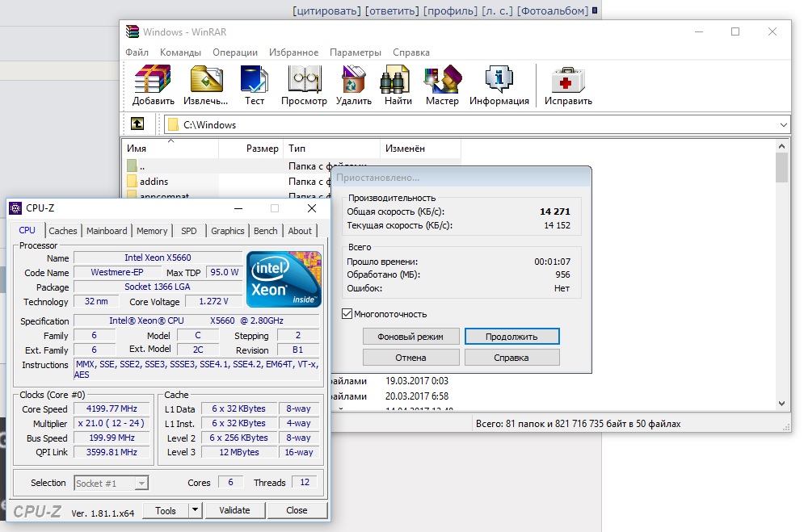Switch to the SPD tab

[x=189, y=231]
